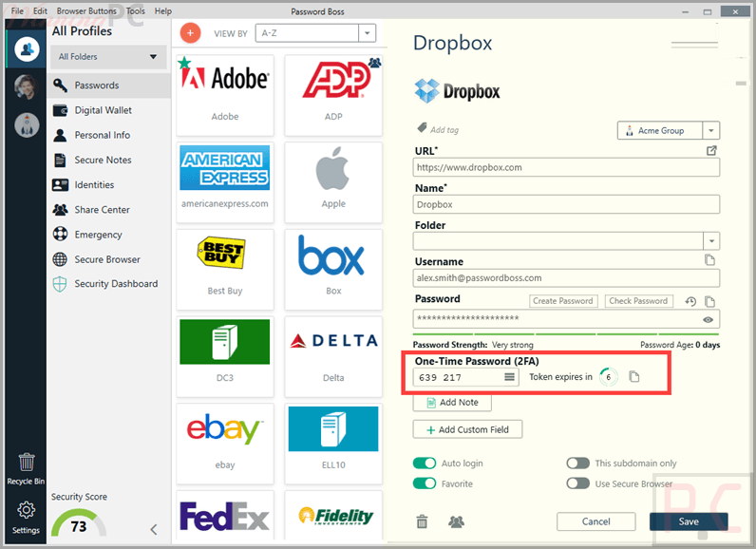Enable This subdomain only switch
Screen dimensions: 756x549
pos(577,464)
